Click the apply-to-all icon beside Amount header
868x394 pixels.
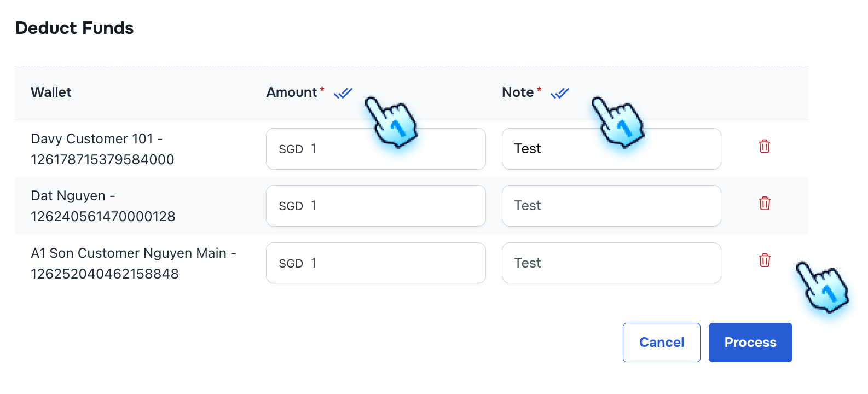pyautogui.click(x=343, y=93)
